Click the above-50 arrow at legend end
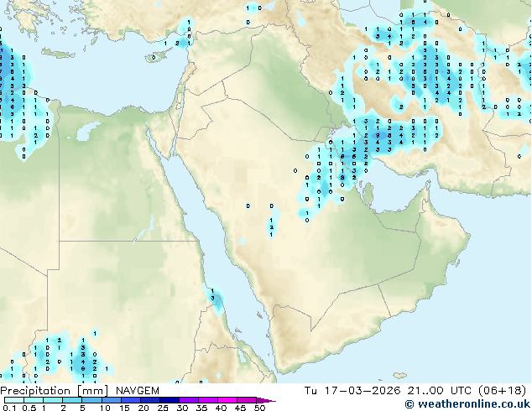This screenshot has height=411, width=532. [266, 400]
